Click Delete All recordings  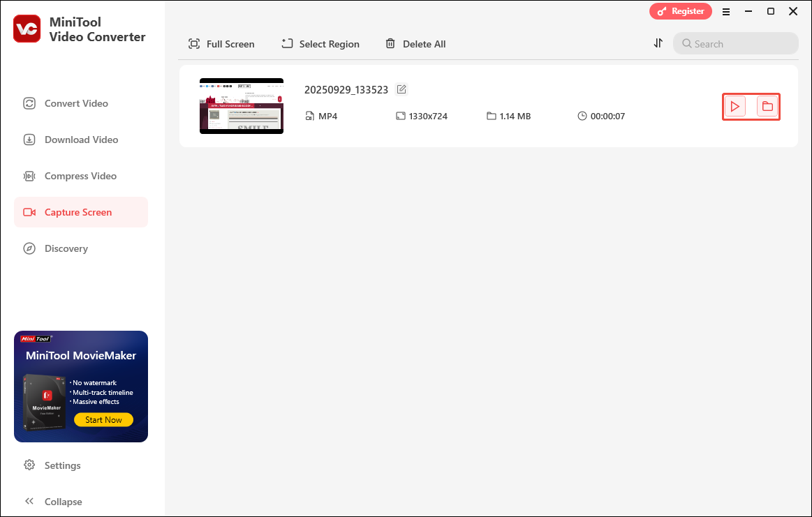(x=415, y=44)
